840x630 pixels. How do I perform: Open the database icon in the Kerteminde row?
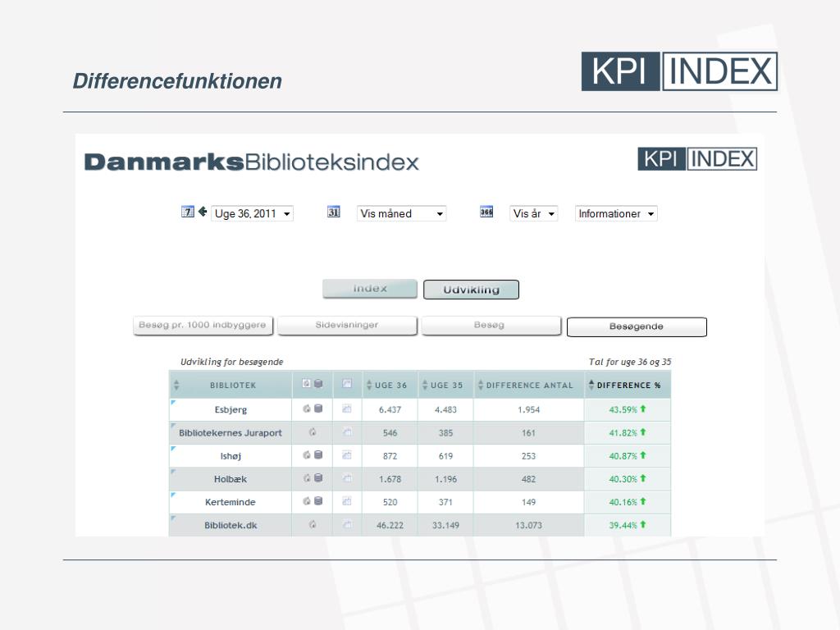[x=318, y=501]
